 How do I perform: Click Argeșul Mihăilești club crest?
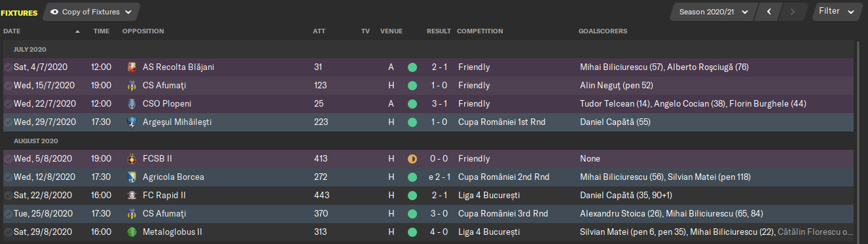pos(132,122)
